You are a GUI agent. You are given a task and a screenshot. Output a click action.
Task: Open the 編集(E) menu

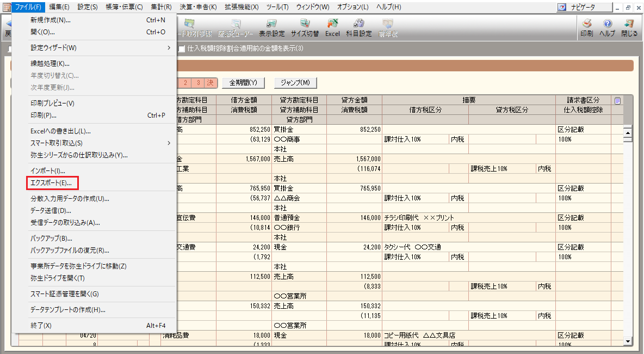(59, 7)
